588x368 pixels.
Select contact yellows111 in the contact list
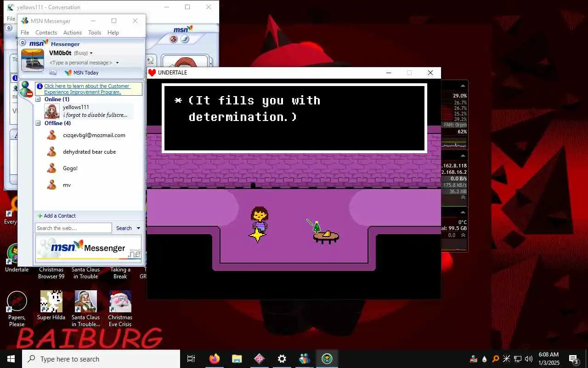click(x=88, y=111)
